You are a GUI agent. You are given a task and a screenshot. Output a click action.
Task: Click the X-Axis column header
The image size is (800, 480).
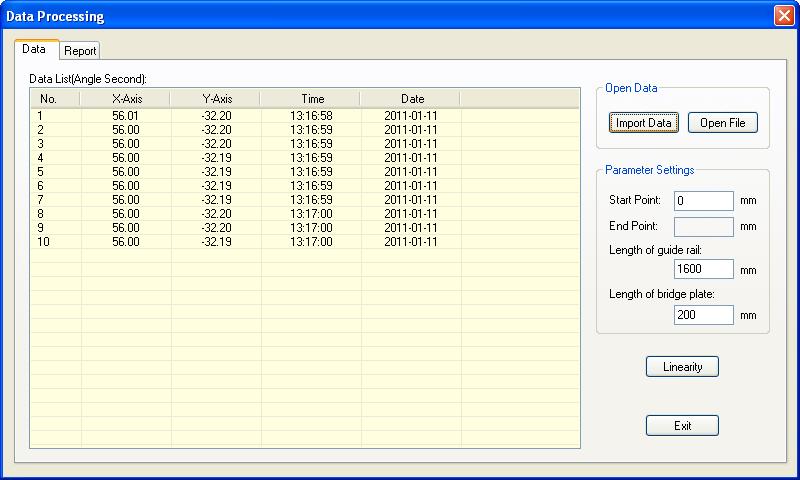coord(126,99)
